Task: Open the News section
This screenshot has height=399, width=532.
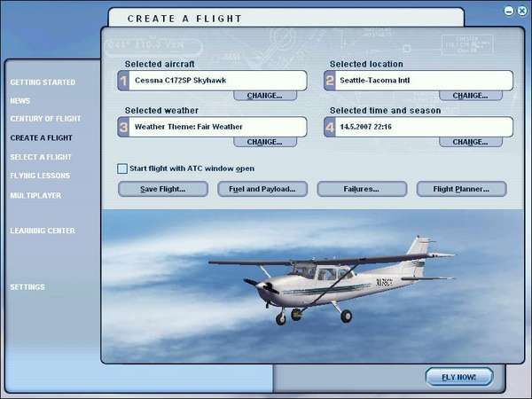Action: 20,101
